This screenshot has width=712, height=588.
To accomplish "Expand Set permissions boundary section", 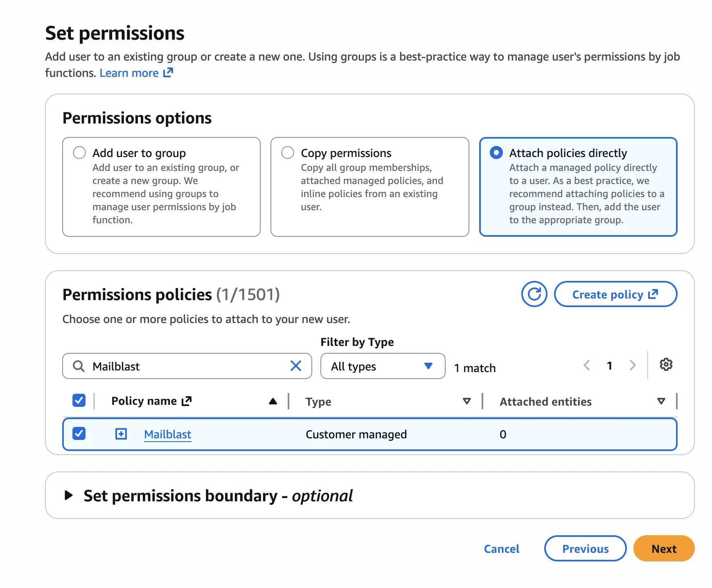I will click(69, 496).
